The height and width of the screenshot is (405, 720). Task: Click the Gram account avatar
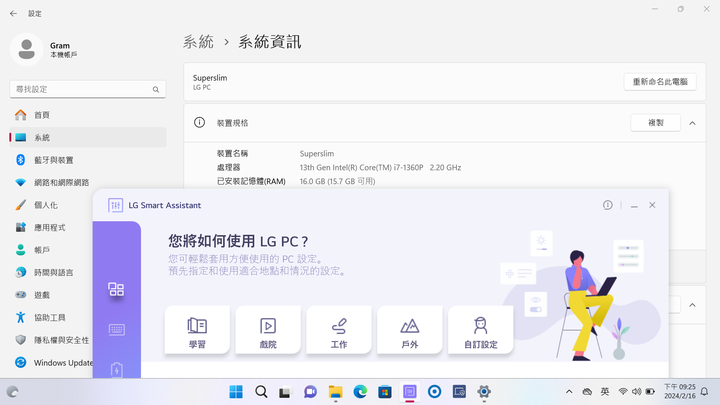(x=27, y=50)
